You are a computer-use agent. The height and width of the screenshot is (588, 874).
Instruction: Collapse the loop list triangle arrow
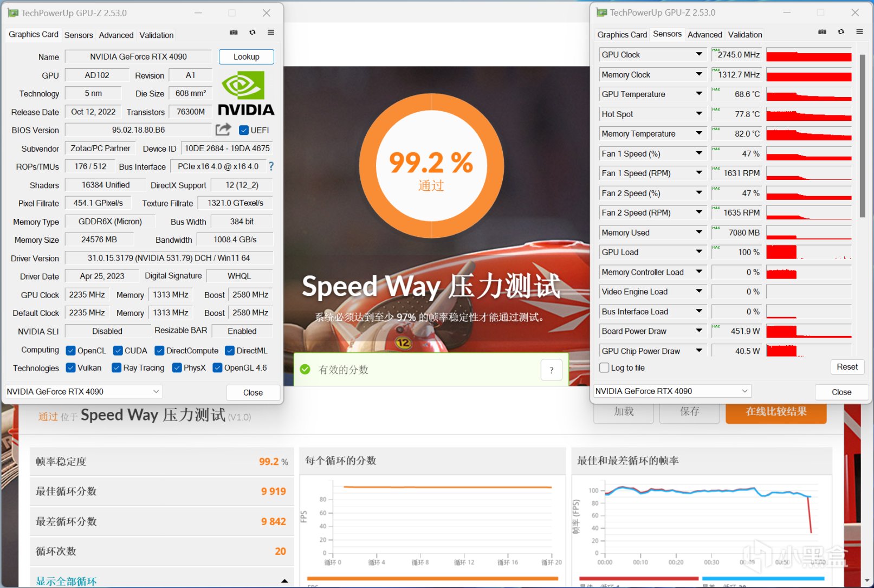[284, 581]
